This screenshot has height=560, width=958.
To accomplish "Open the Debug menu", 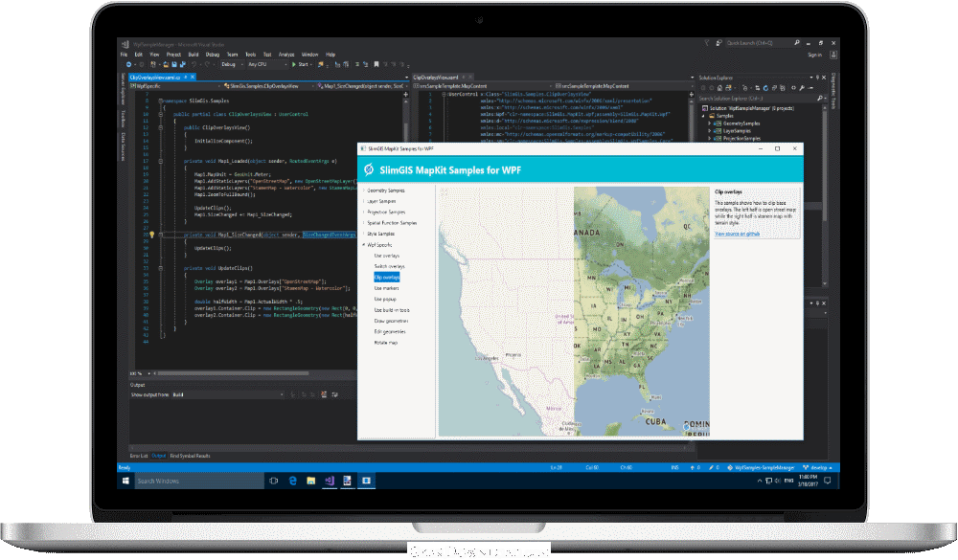I will (x=213, y=55).
